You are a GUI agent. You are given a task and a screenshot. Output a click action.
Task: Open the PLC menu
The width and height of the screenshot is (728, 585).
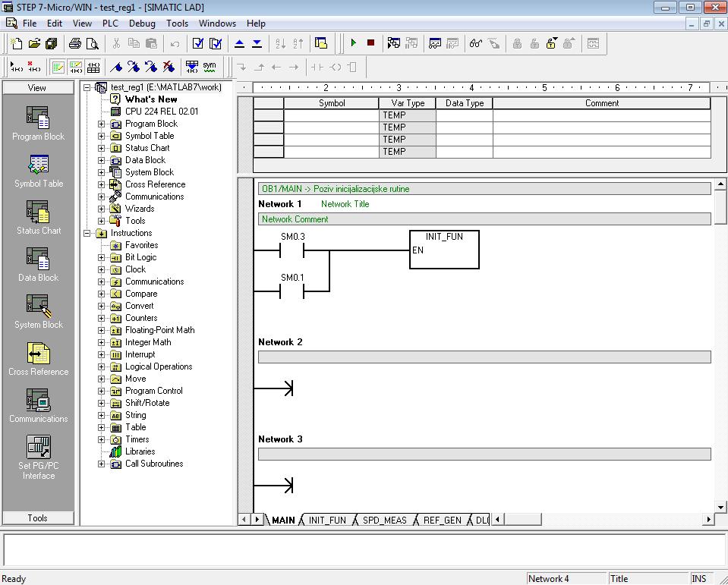click(110, 24)
